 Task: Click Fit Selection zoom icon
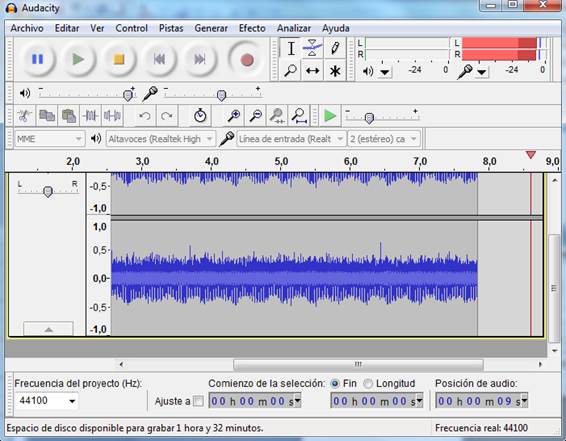[x=277, y=116]
